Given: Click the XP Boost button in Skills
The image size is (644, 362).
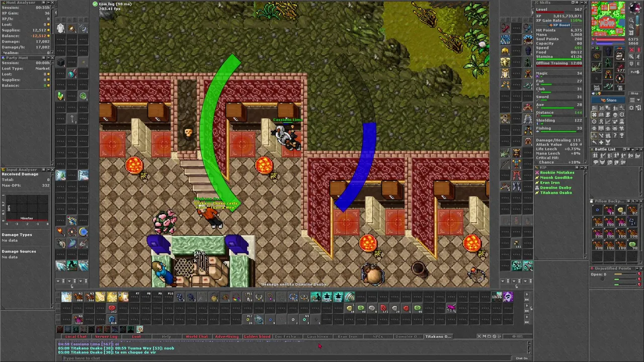Looking at the screenshot, I should pyautogui.click(x=559, y=25).
